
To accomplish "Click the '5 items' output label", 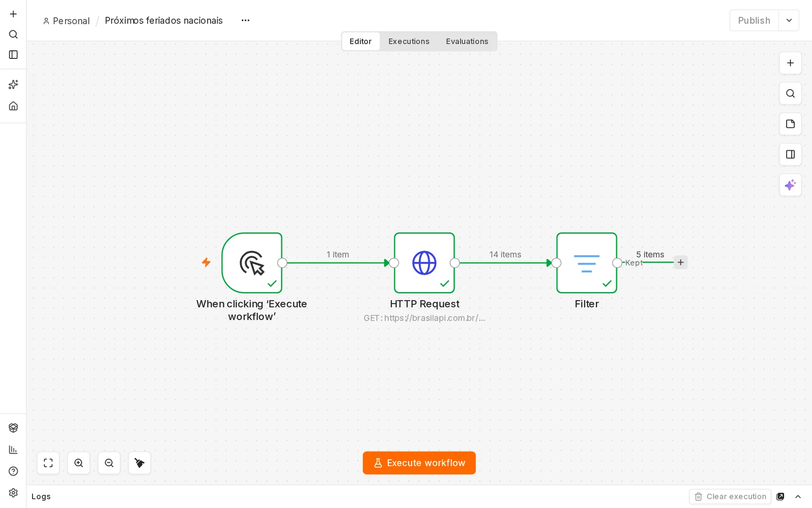I will (x=650, y=255).
